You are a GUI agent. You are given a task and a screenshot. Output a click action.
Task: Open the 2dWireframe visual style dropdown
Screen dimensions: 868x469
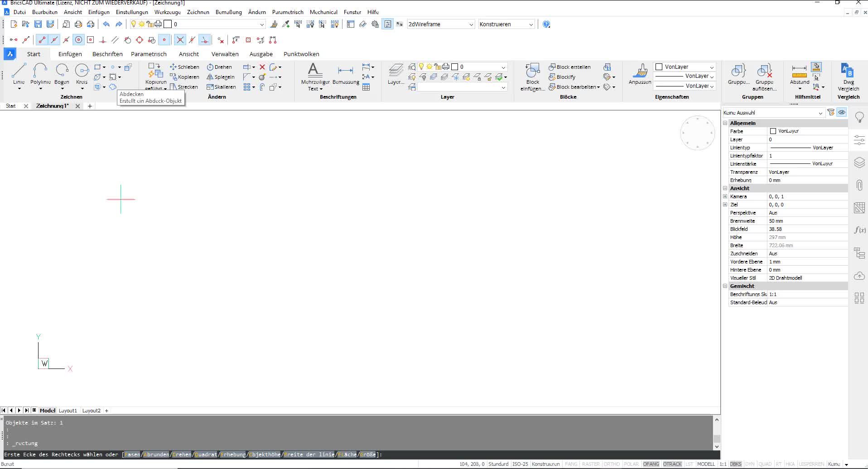(x=441, y=24)
